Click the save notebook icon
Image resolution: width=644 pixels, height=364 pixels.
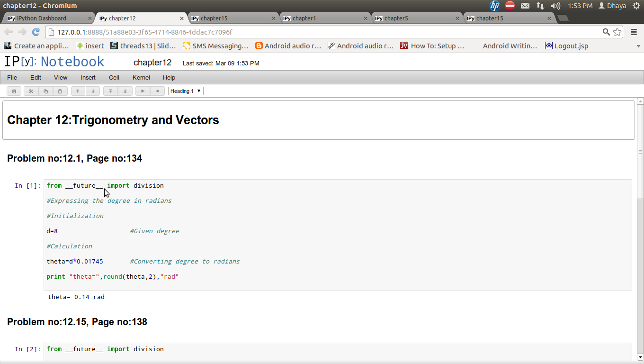[14, 91]
